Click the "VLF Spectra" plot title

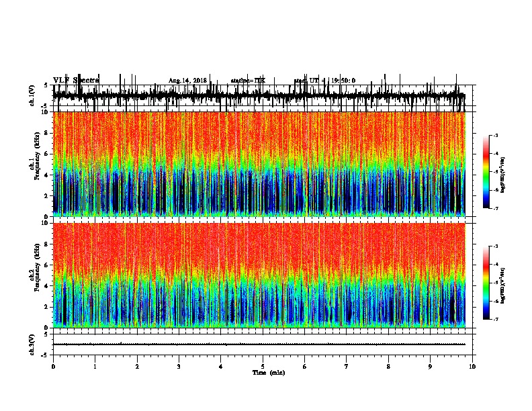tap(76, 80)
